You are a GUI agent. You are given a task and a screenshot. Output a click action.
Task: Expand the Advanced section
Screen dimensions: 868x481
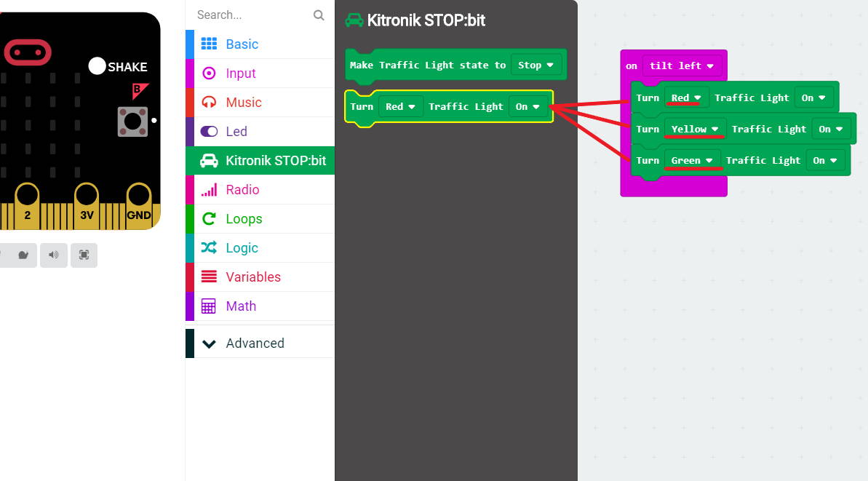260,343
